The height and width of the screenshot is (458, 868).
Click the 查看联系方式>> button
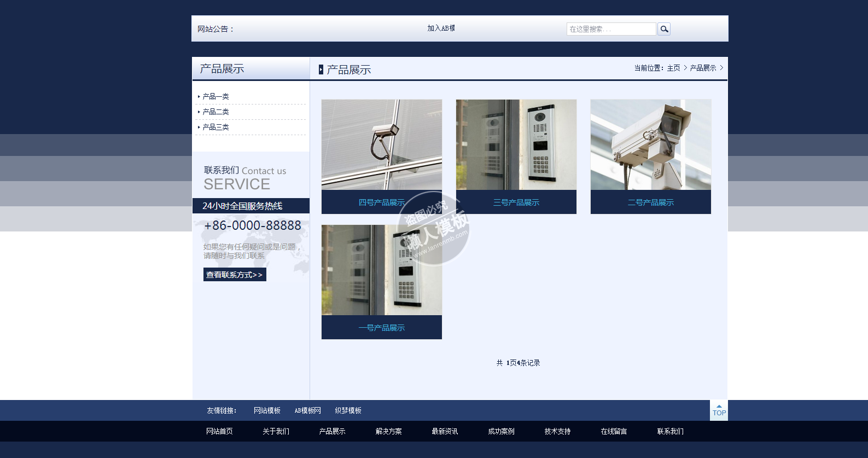[235, 275]
